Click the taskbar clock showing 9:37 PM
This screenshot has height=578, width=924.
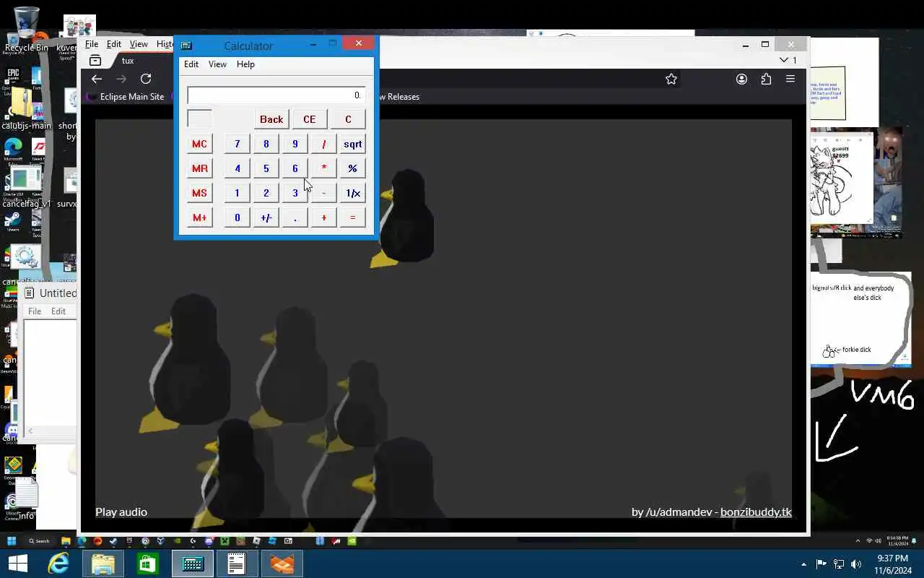click(x=892, y=564)
